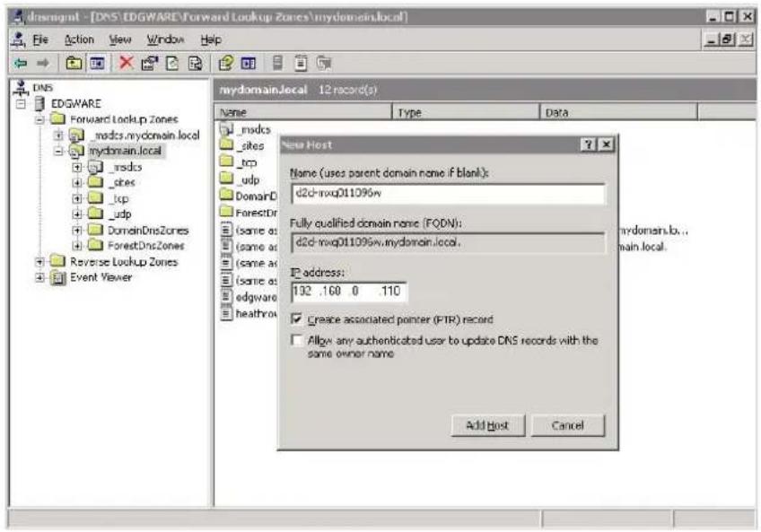Toggle the Show/Hide Console Tree icon
This screenshot has height=532, width=761.
(x=97, y=63)
